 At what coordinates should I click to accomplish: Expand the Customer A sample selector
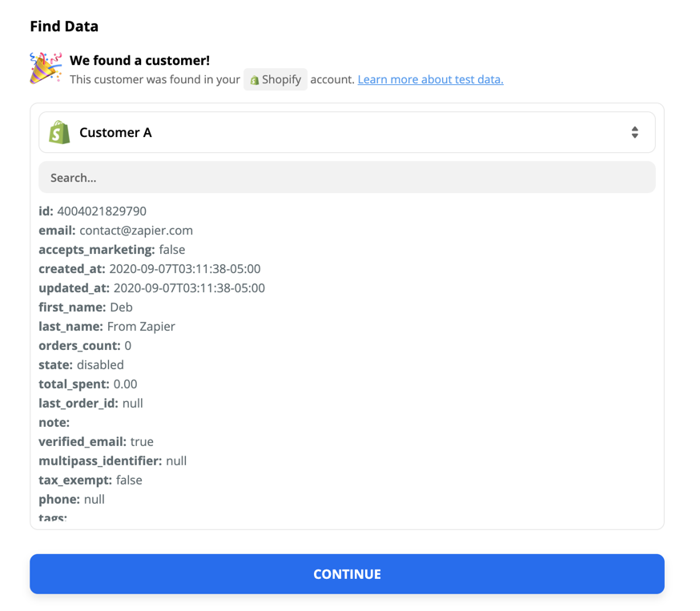[x=347, y=132]
